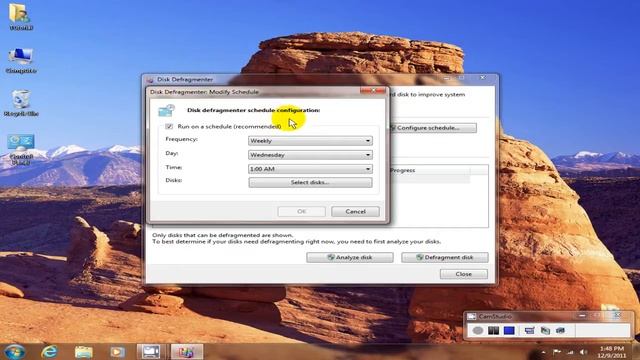Image resolution: width=640 pixels, height=360 pixels.
Task: Toggle the Run on a schedule checkbox
Action: 169,127
